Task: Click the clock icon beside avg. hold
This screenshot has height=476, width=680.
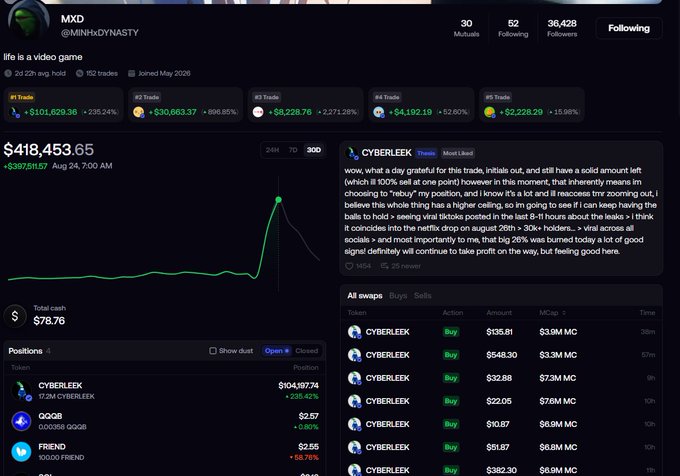Action: pyautogui.click(x=8, y=73)
